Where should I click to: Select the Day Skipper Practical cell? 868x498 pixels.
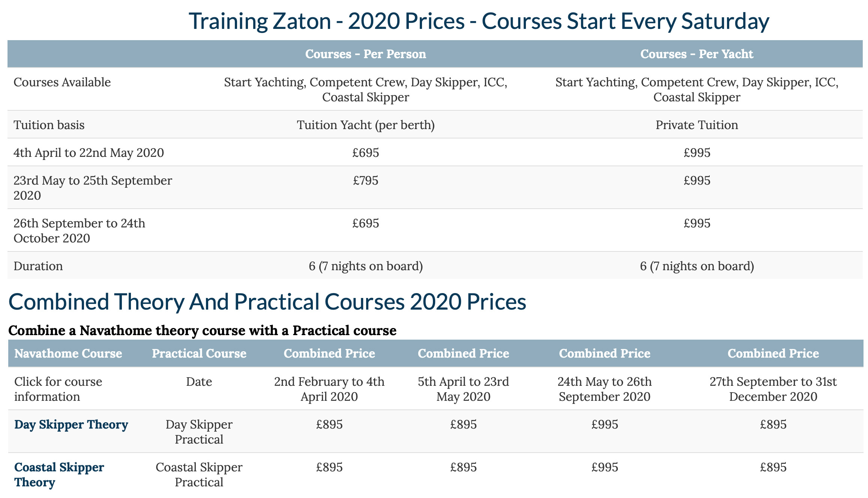[199, 432]
